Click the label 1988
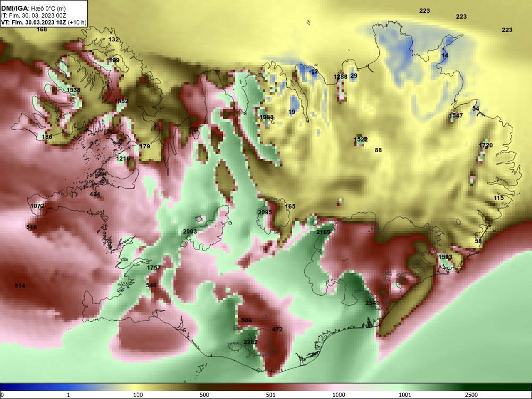 coord(267,117)
